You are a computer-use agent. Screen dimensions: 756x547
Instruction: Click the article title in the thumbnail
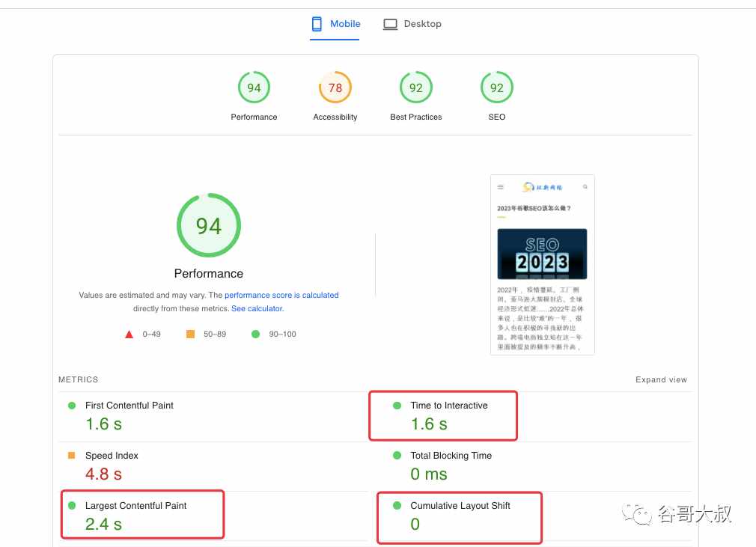[x=534, y=208]
